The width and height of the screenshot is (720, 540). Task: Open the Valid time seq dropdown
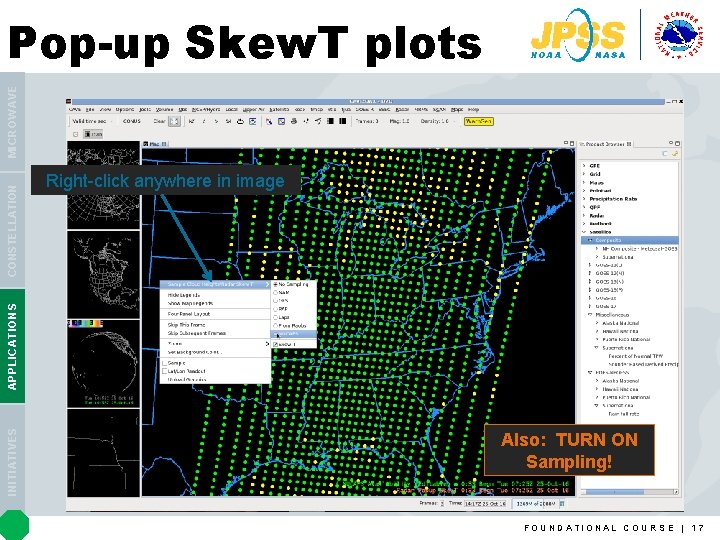click(91, 121)
